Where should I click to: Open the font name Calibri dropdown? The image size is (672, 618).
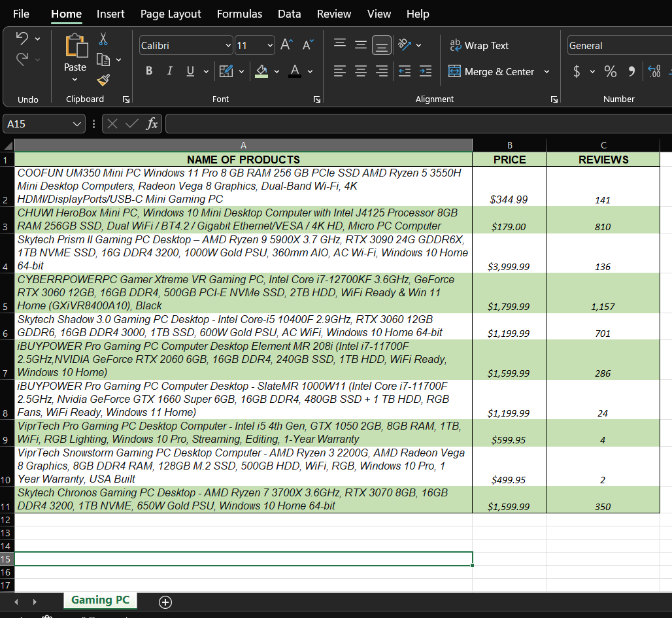point(228,45)
